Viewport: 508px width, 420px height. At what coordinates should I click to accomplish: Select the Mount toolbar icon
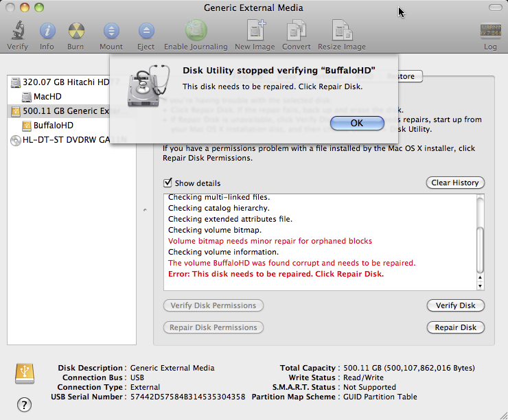pos(111,31)
